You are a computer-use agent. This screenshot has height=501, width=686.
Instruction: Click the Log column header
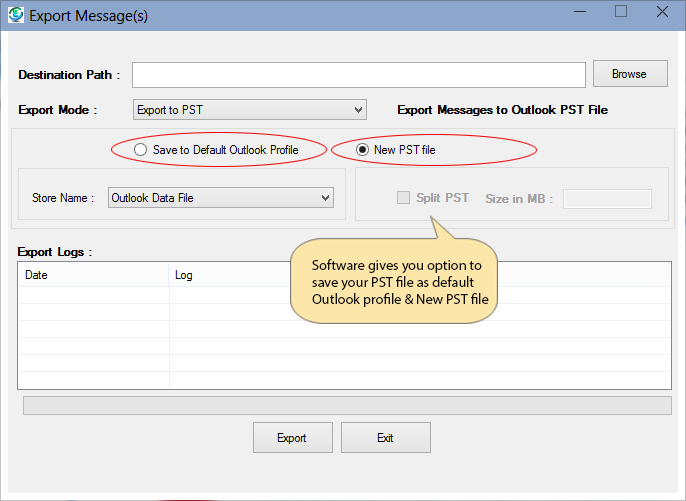(230, 275)
